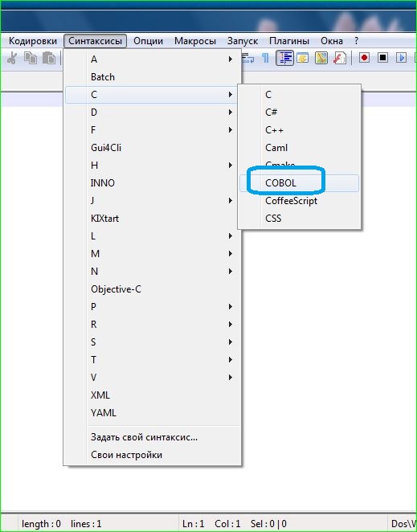Viewport: 417px width, 532px height.
Task: Expand the N languages submenu
Action: pos(153,272)
